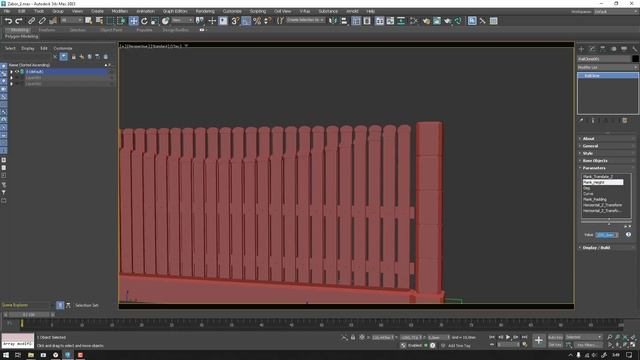Viewport: 640px width, 360px height.
Task: Activate the Select and Rotate tool
Action: [144, 21]
